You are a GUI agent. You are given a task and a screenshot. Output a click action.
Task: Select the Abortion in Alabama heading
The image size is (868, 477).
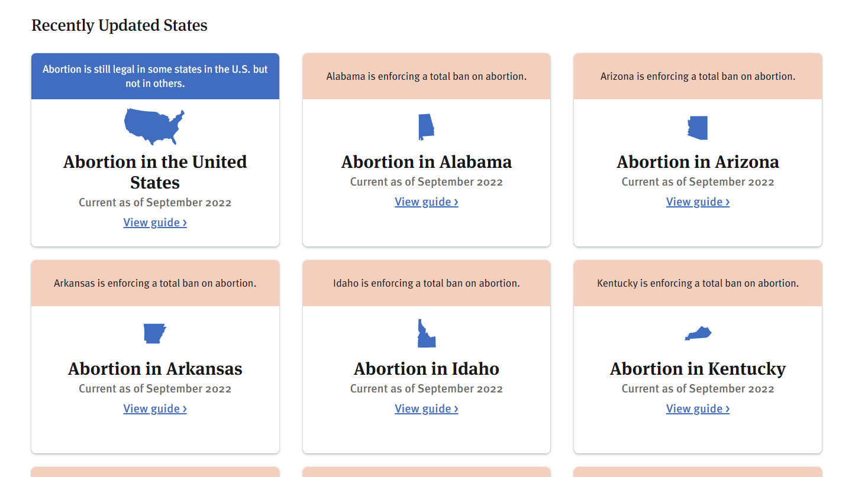(426, 161)
